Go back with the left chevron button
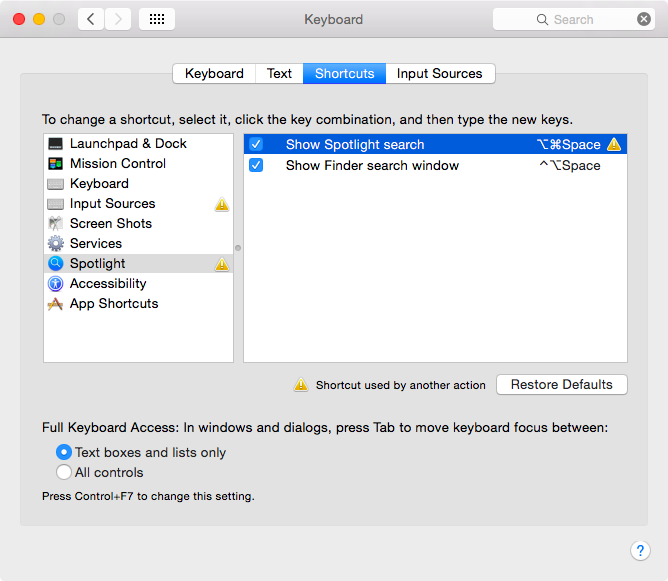668x581 pixels. 91,19
